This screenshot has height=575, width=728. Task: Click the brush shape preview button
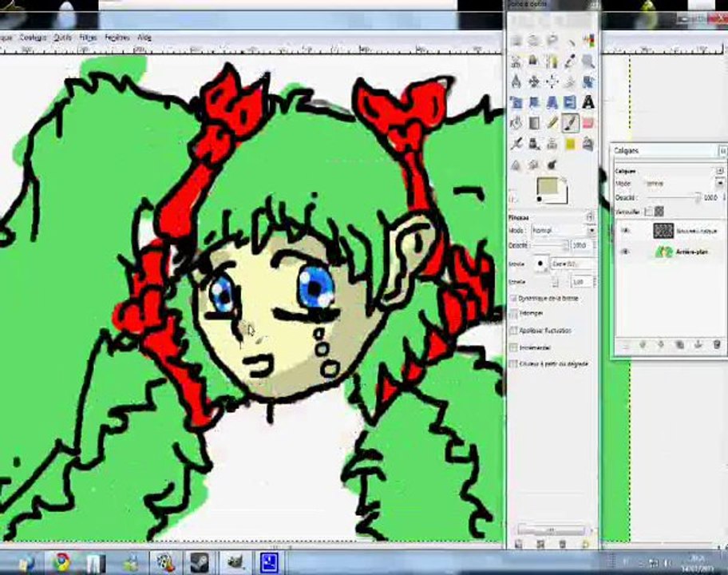540,264
